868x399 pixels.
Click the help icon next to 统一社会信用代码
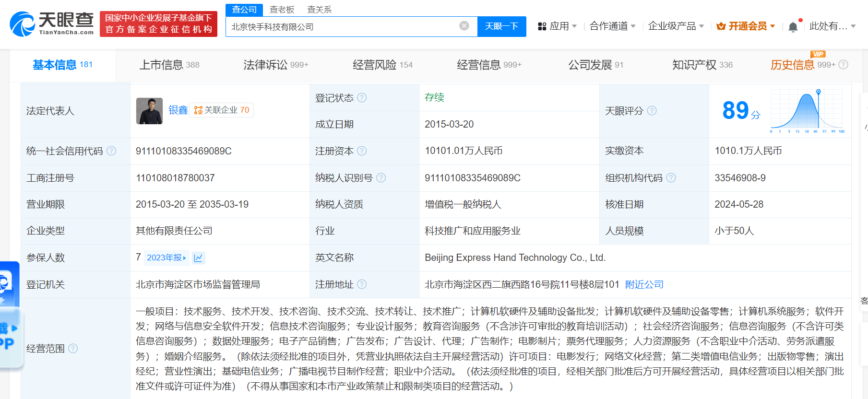click(x=111, y=151)
